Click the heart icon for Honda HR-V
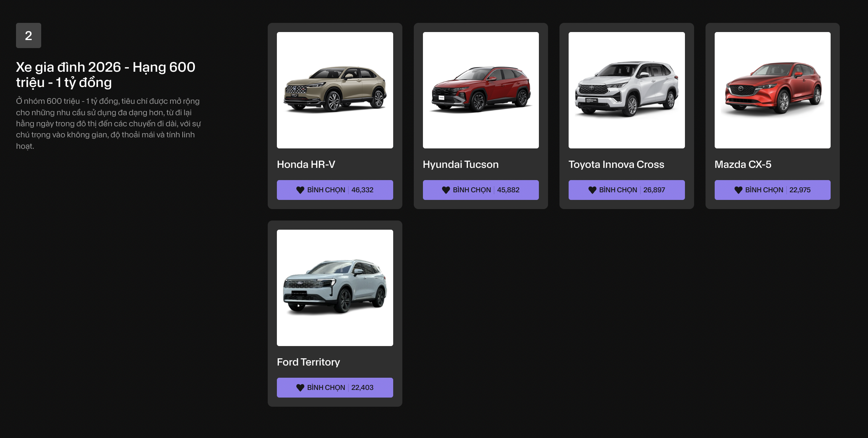 [300, 190]
